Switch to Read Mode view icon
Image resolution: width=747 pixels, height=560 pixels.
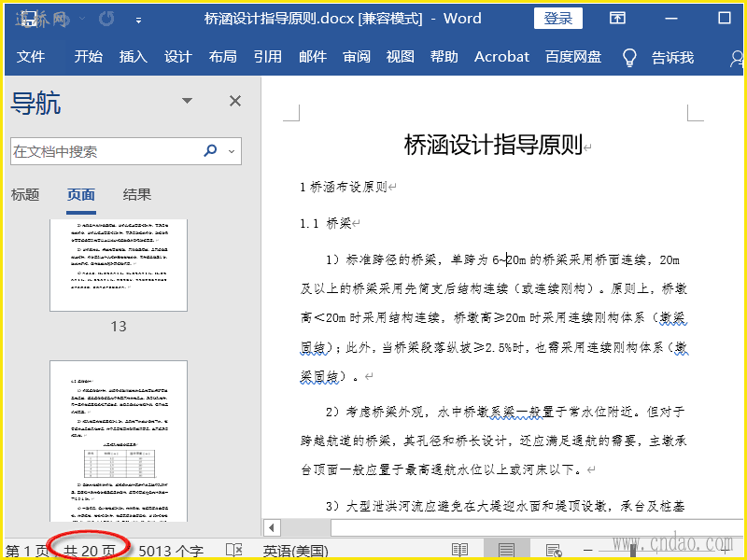[459, 551]
